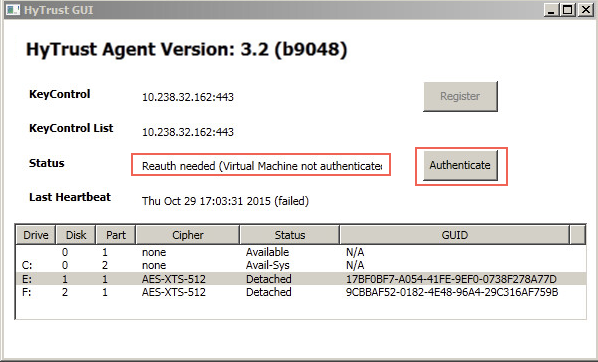Image resolution: width=598 pixels, height=362 pixels.
Task: Click the KeyControl List address value
Action: (188, 132)
